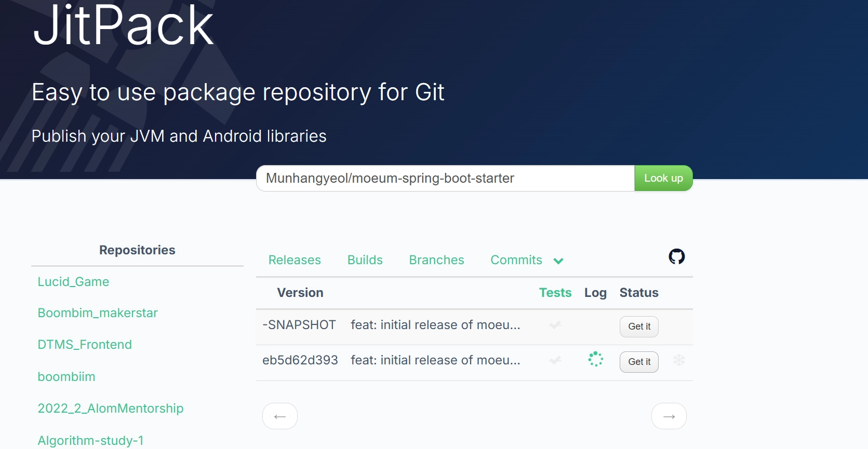
Task: Click the Version column header
Action: point(300,293)
